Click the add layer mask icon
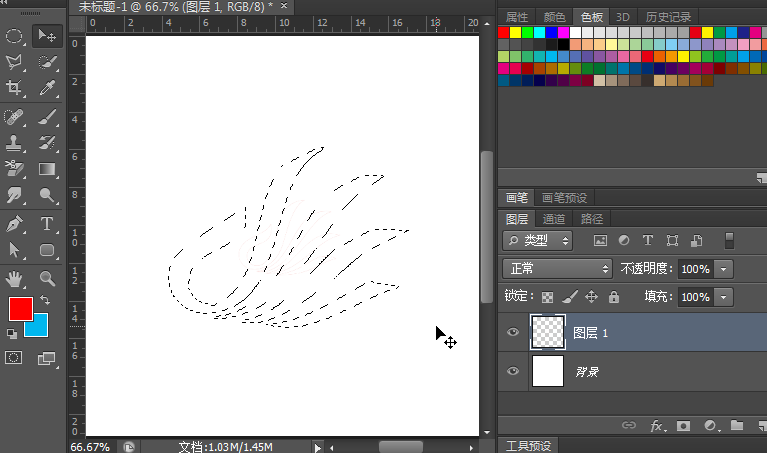Viewport: 767px width, 453px height. pos(683,426)
